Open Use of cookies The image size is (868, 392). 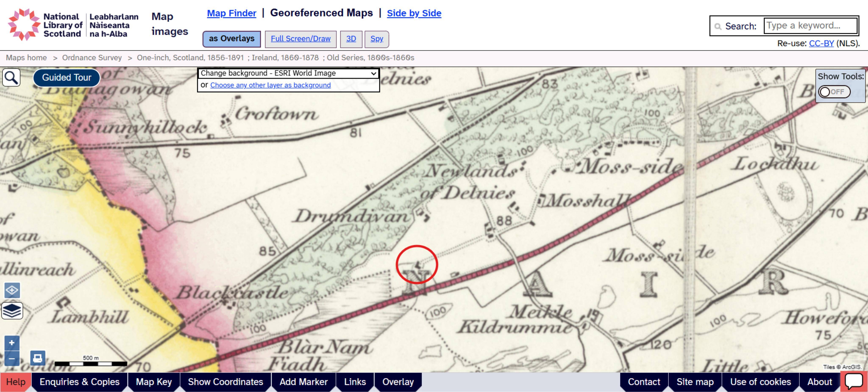(760, 382)
